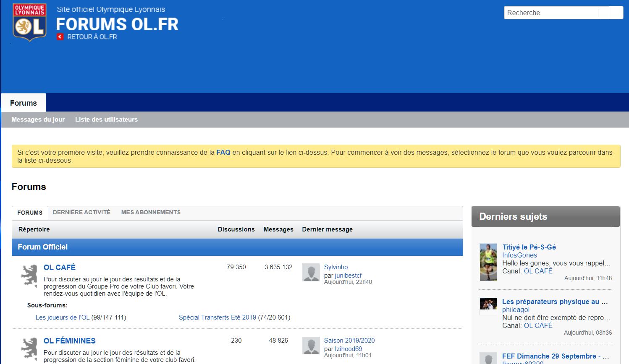Open the MES ABONNEMENTS tab
629x364 pixels.
(x=151, y=213)
